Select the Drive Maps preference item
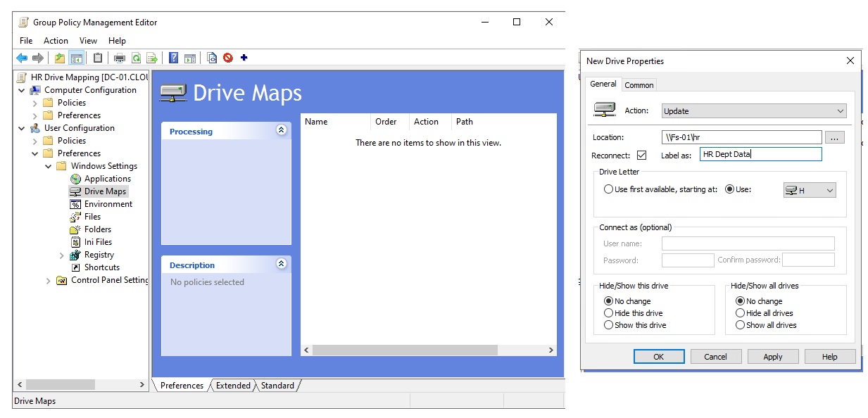The image size is (868, 418). (x=106, y=191)
